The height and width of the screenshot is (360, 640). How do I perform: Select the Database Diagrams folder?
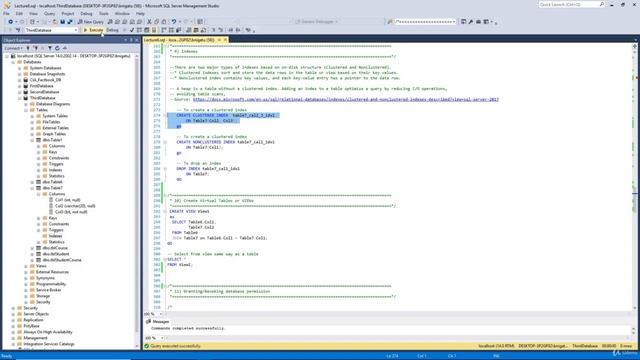point(53,104)
